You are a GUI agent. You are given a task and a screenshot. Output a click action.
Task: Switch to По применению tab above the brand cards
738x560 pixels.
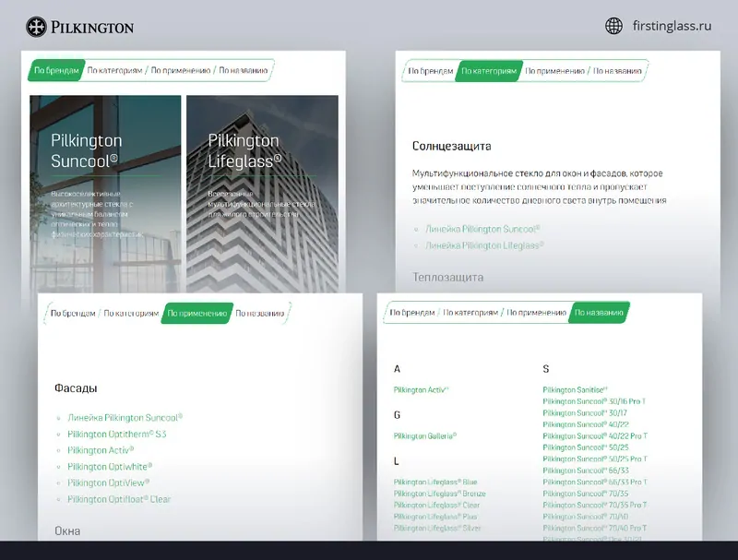(x=180, y=71)
